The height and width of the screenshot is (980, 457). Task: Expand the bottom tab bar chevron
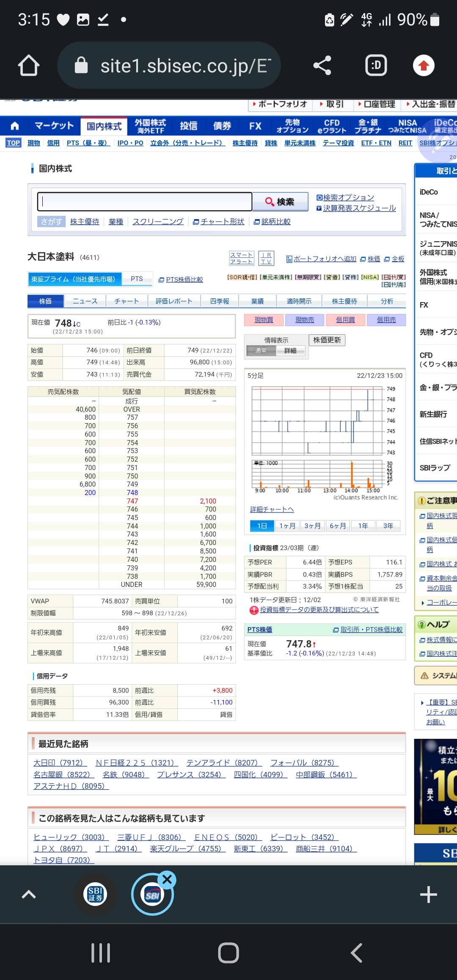29,894
